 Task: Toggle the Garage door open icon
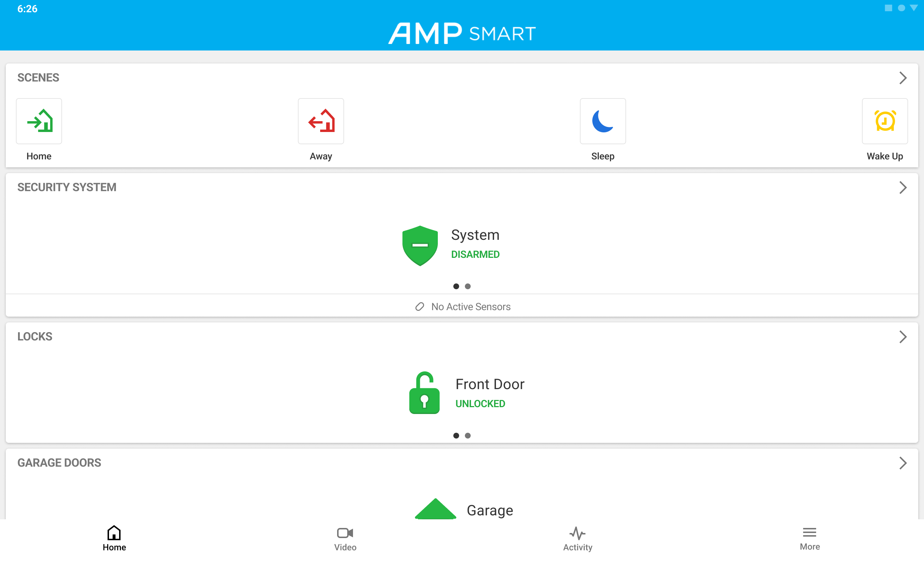pyautogui.click(x=435, y=509)
